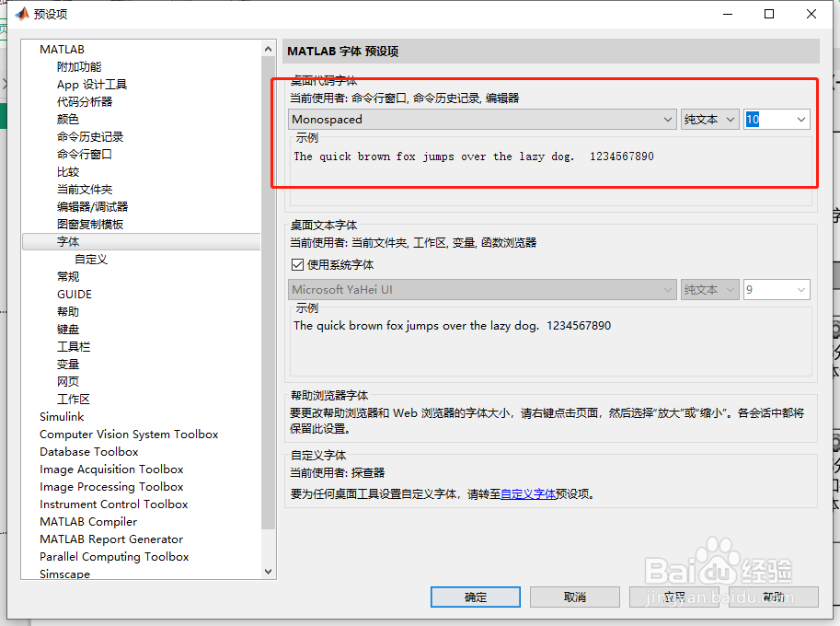This screenshot has width=840, height=626.
Task: Click tree scrollbar down arrow
Action: tap(268, 572)
